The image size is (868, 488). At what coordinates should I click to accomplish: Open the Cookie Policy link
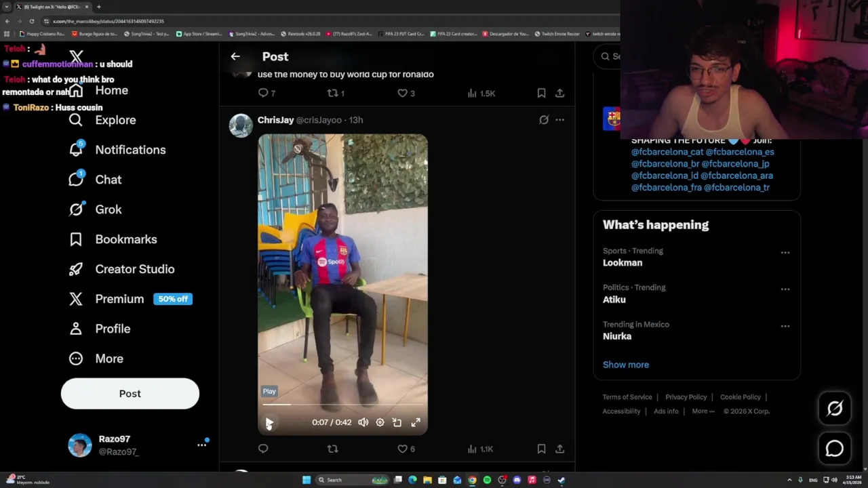[x=741, y=397]
